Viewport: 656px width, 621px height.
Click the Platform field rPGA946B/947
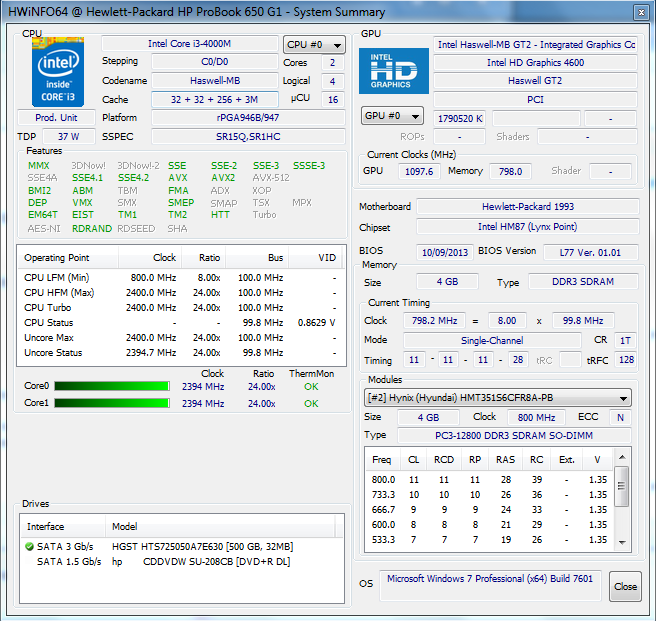[248, 118]
